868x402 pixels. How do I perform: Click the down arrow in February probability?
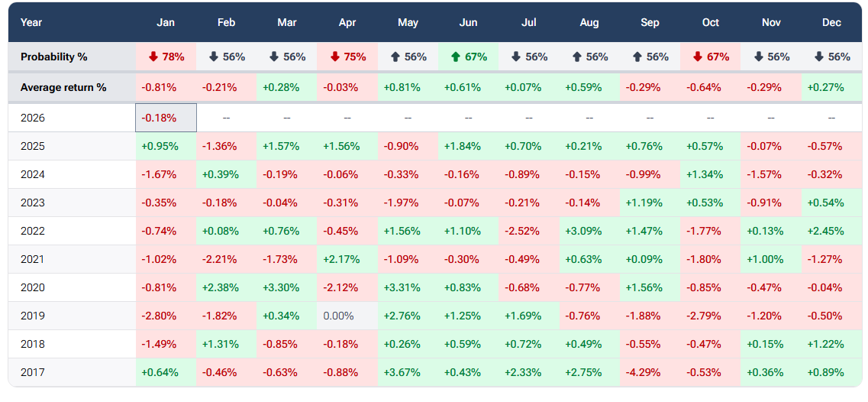[x=214, y=57]
